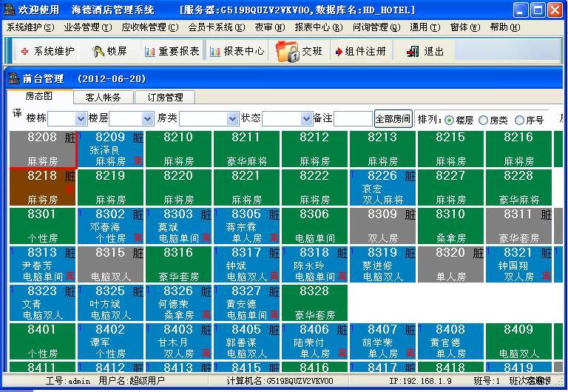Switch to the 客人帐务 tab
568x392 pixels.
(103, 97)
